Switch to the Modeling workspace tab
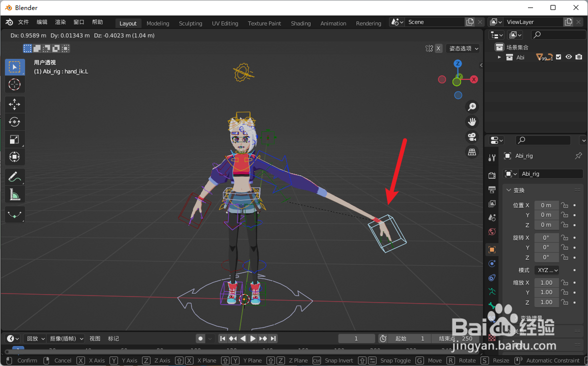Viewport: 588px width, 366px height. [x=158, y=23]
